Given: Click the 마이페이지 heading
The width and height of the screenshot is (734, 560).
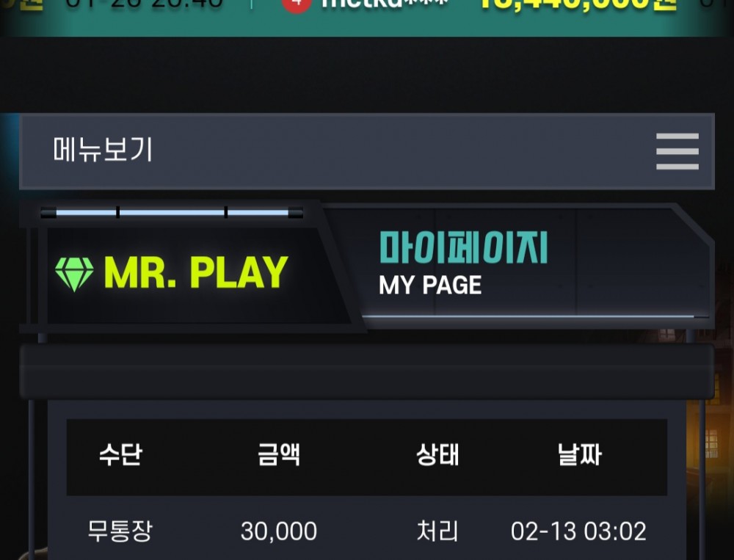Looking at the screenshot, I should [x=463, y=247].
